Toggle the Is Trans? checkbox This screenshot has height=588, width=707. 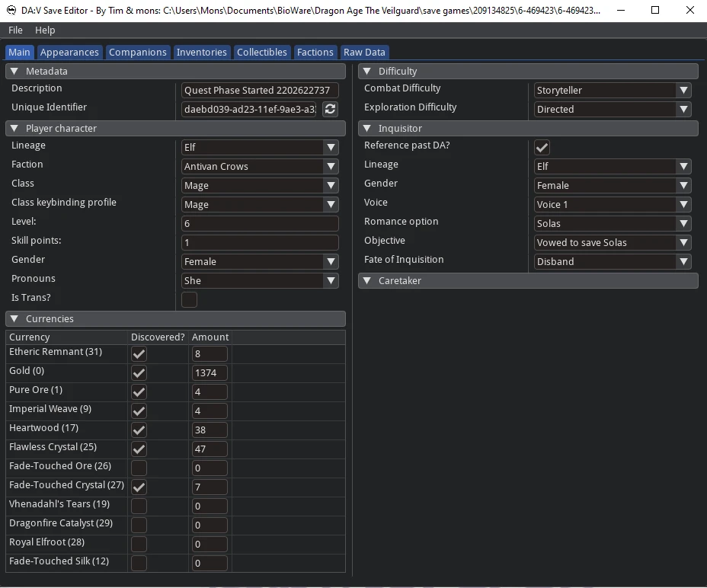pos(190,299)
